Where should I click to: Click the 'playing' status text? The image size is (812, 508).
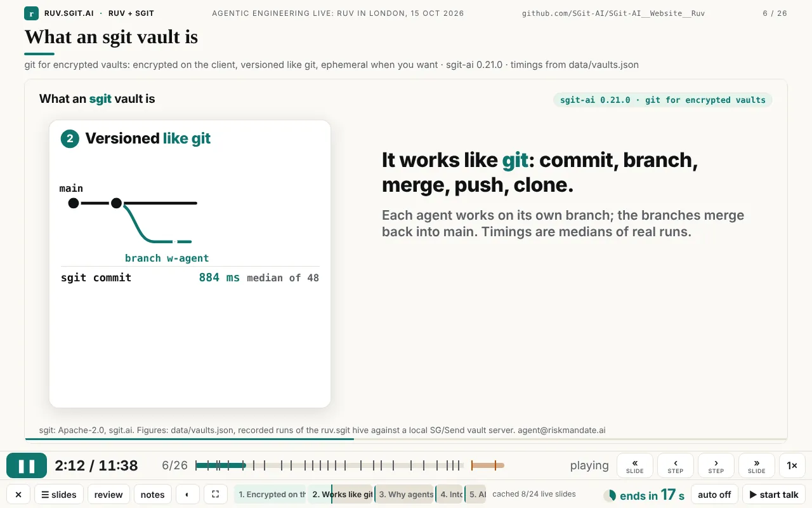589,465
